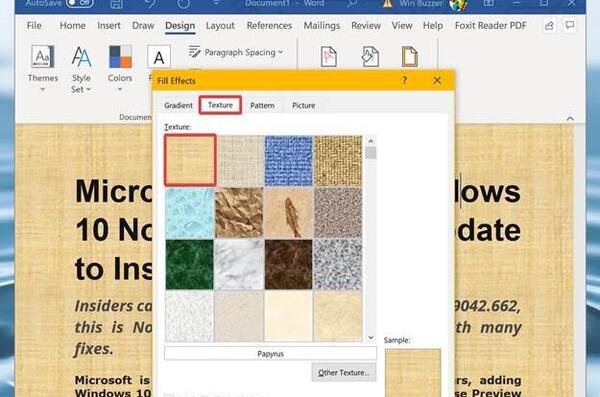The image size is (600, 397).
Task: Click the Watermark page icon
Action: (328, 57)
